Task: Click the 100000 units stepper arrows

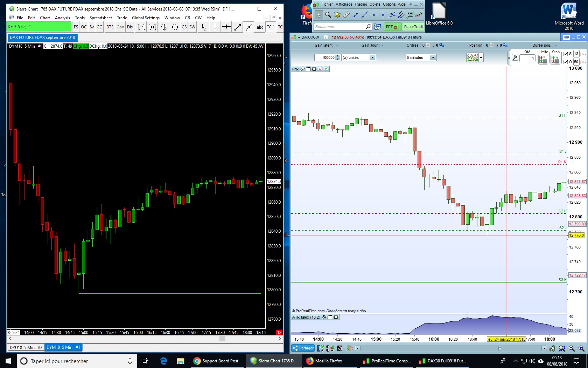Action: (x=337, y=57)
